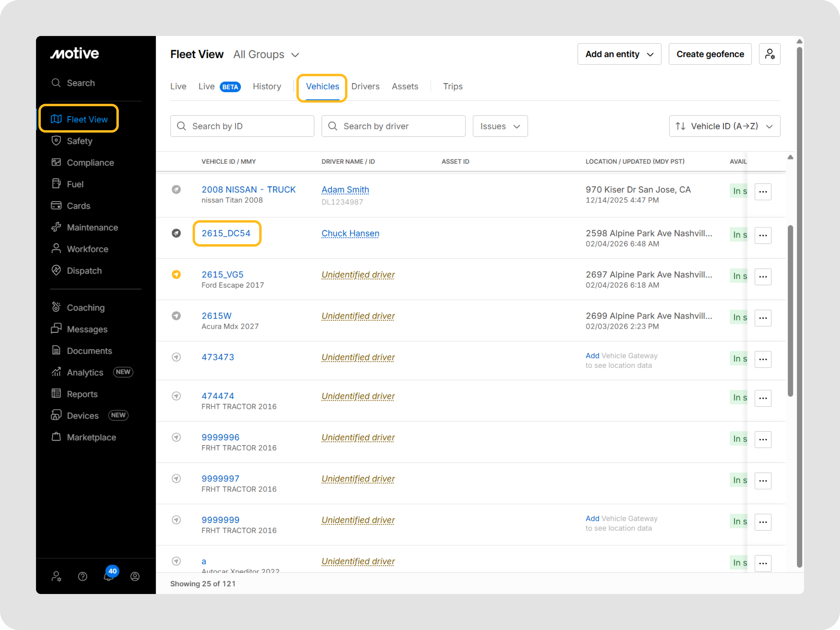Click the admin user-settings icon at top right
Image resolution: width=840 pixels, height=630 pixels.
click(x=769, y=54)
